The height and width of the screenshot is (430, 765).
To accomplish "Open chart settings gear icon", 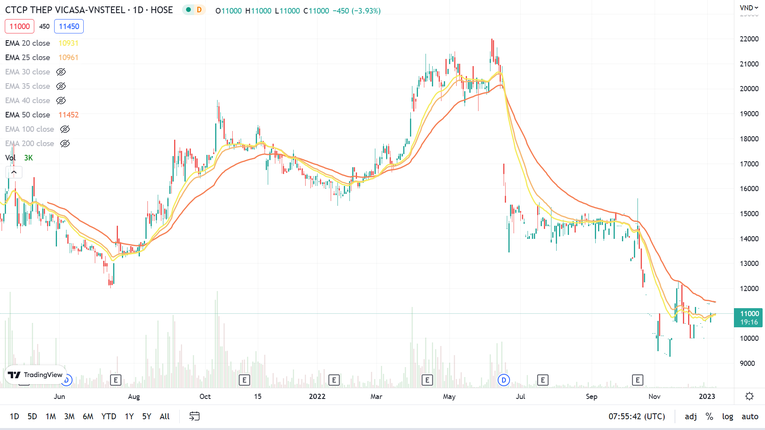I will pyautogui.click(x=749, y=396).
